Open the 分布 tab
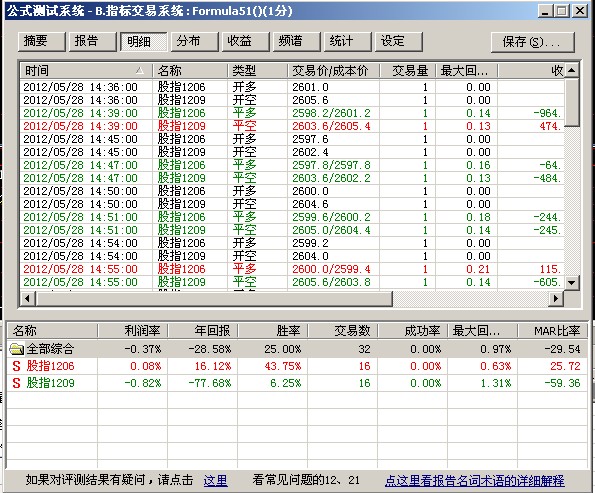Viewport: 595px width, 493px height. pyautogui.click(x=195, y=41)
